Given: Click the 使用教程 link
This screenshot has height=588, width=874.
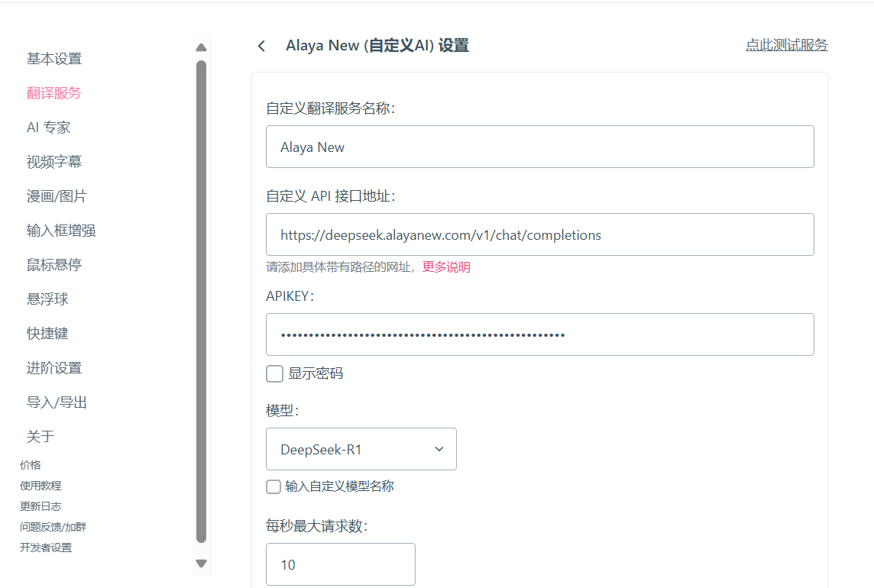Looking at the screenshot, I should click(40, 486).
